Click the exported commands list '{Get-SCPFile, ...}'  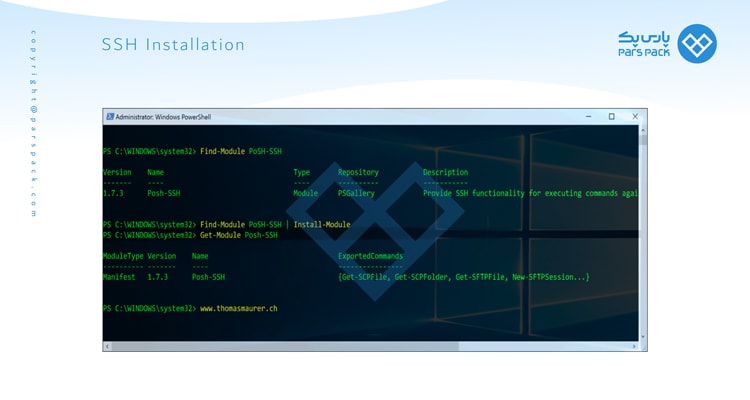coord(463,277)
